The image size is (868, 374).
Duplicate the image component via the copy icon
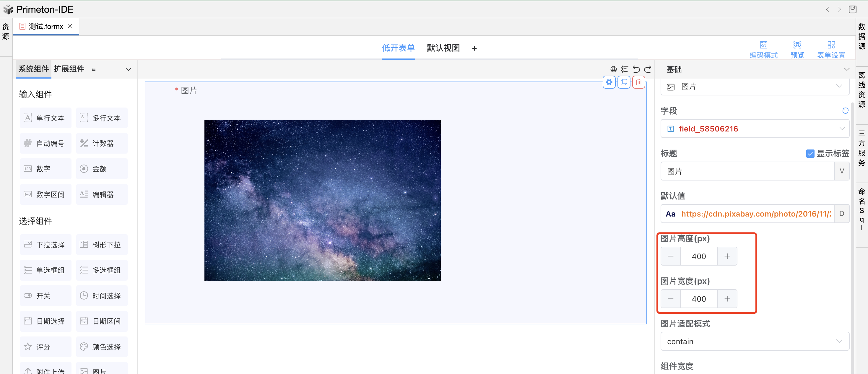point(624,82)
